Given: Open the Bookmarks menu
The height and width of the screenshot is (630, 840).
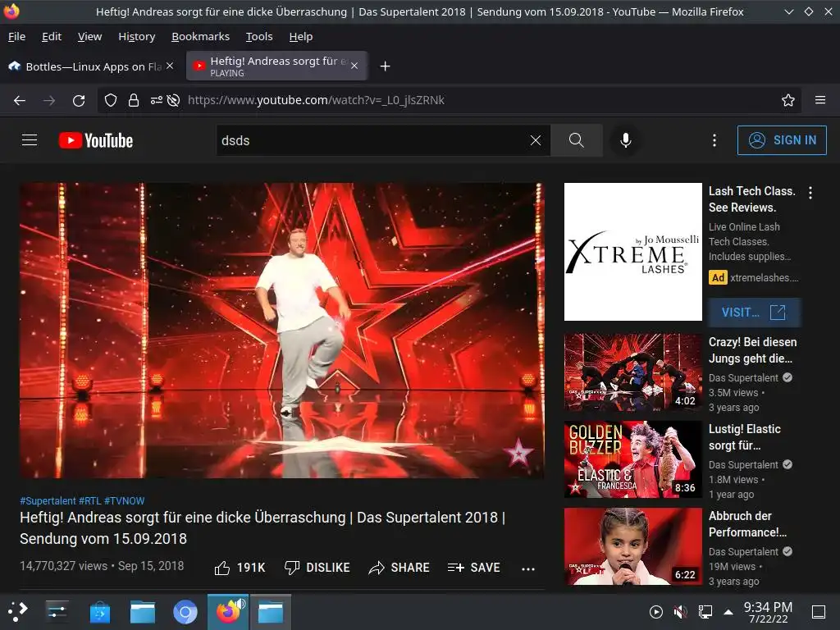Looking at the screenshot, I should 200,36.
